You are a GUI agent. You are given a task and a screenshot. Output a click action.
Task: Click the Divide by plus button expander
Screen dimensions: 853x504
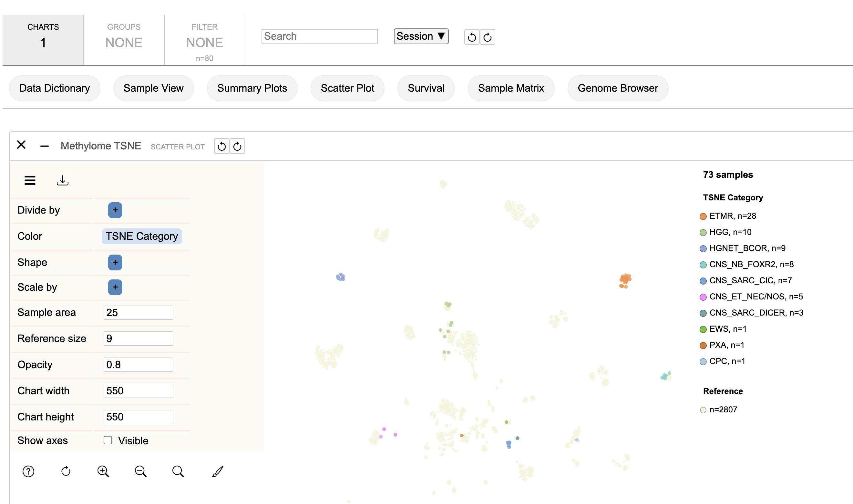click(x=115, y=209)
